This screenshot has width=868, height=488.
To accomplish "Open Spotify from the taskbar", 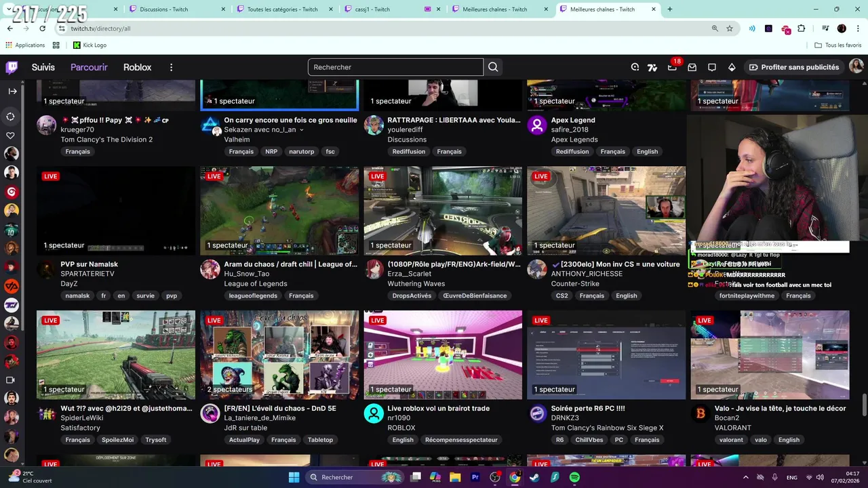I will (574, 477).
